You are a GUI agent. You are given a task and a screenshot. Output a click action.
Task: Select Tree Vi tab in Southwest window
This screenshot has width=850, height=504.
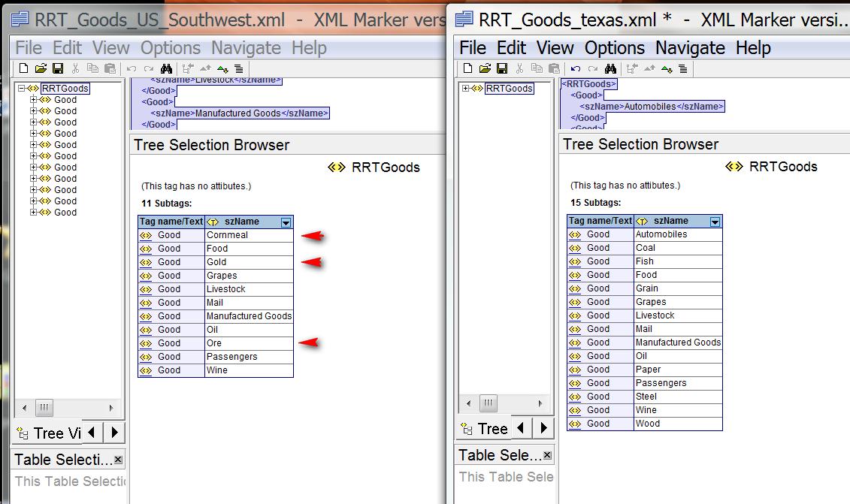click(x=47, y=433)
